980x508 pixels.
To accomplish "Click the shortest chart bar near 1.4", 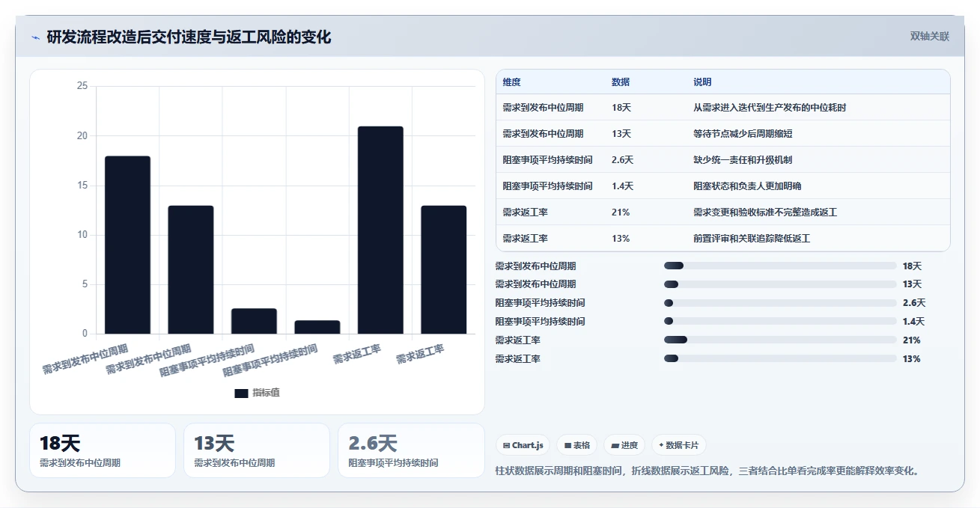I will (317, 327).
